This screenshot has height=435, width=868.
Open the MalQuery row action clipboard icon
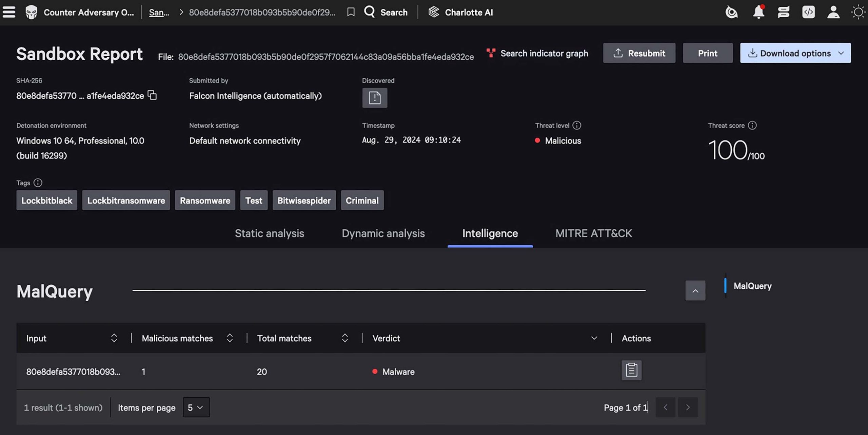(x=631, y=370)
